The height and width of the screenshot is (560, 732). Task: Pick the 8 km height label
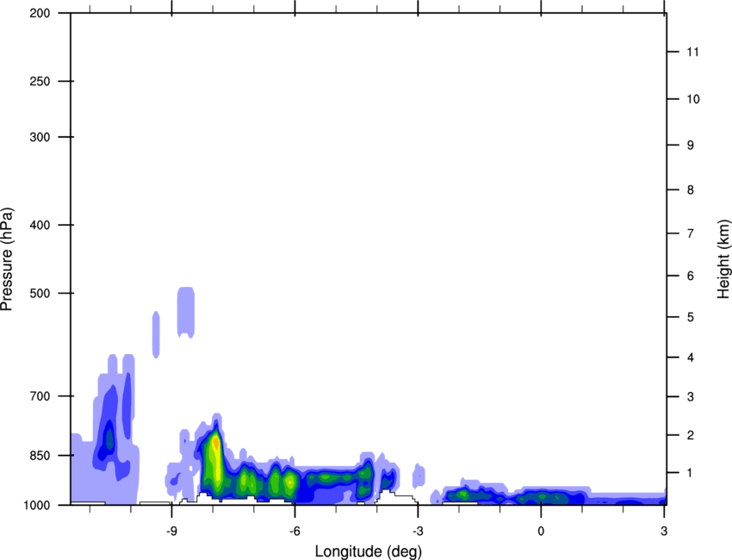691,190
